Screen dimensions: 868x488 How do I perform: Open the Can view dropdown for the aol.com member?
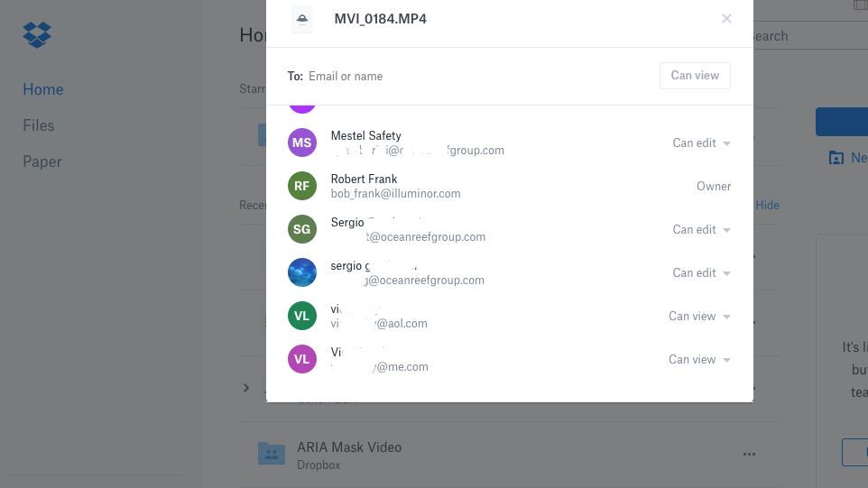pyautogui.click(x=699, y=316)
